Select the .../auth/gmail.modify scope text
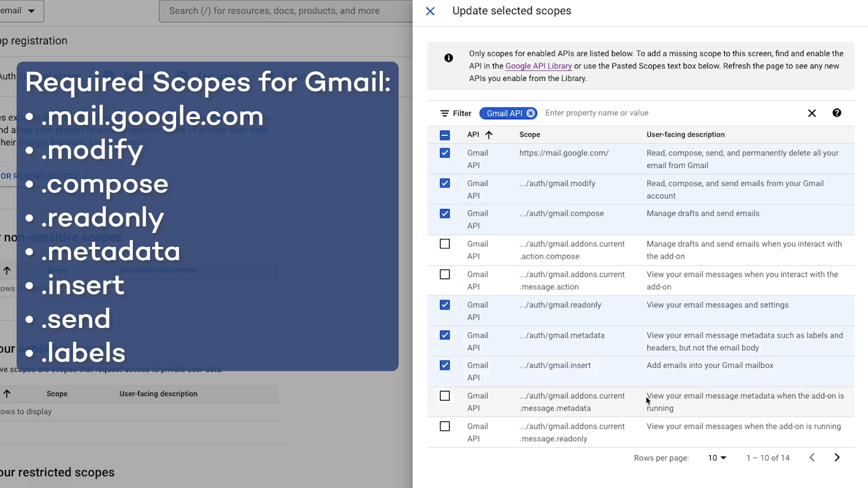This screenshot has height=488, width=868. click(x=557, y=183)
